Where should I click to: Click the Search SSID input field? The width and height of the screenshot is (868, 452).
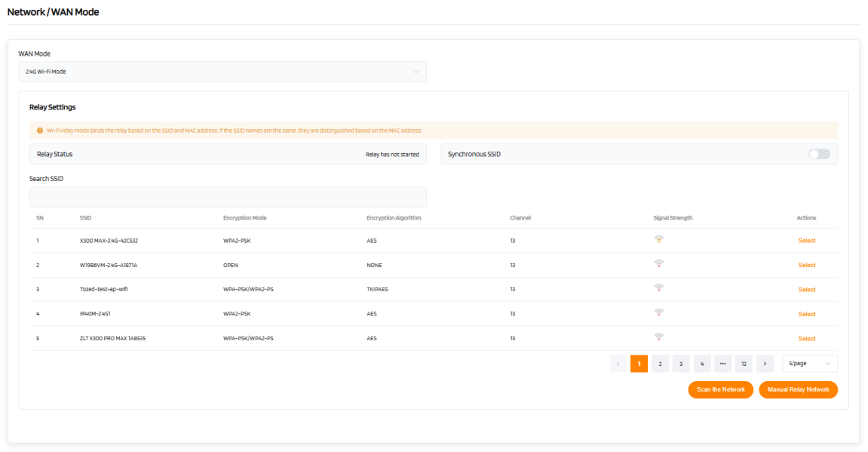coord(228,197)
